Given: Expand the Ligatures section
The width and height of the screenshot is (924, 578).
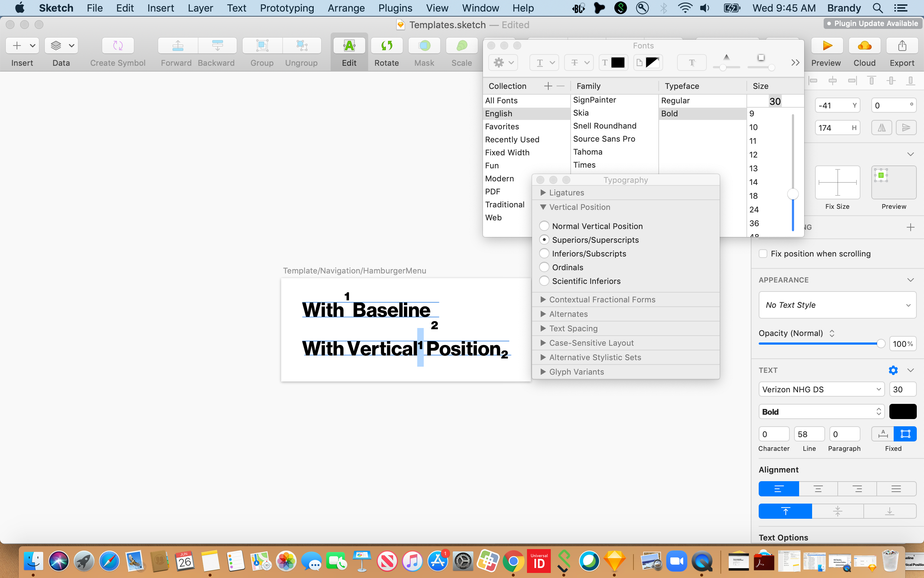Looking at the screenshot, I should pyautogui.click(x=543, y=193).
